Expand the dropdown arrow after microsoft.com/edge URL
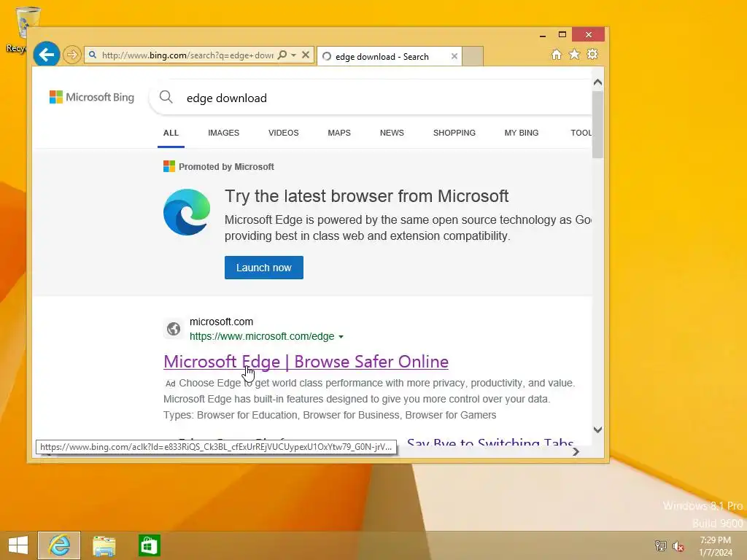This screenshot has height=560, width=747. click(x=341, y=337)
